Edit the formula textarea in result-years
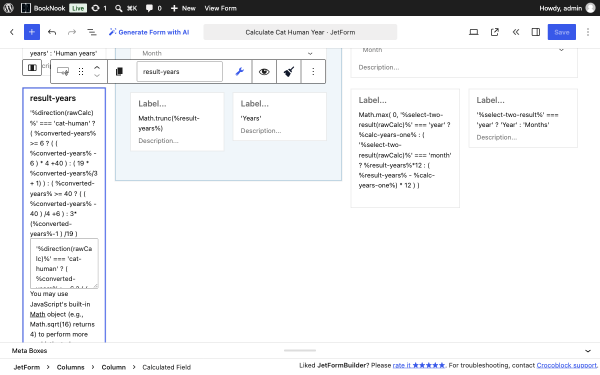Image resolution: width=600 pixels, height=375 pixels. (x=64, y=263)
